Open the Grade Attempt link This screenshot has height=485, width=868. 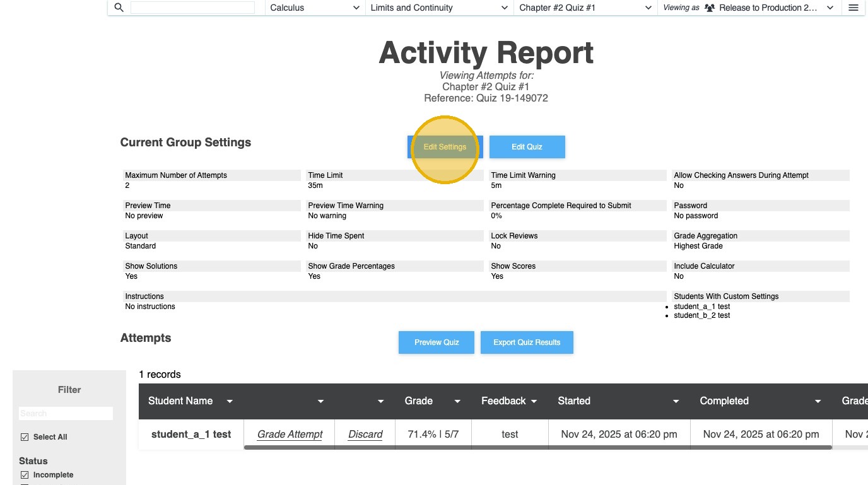[290, 435]
